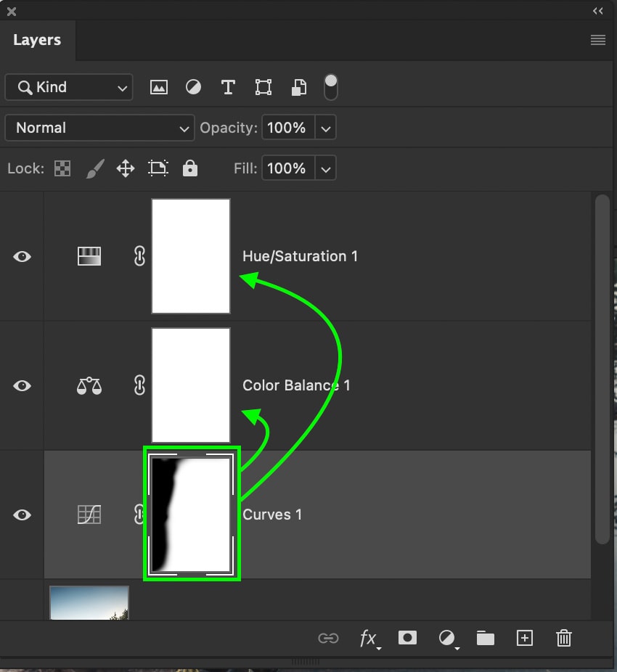
Task: Lock all layer attributes
Action: 190,168
